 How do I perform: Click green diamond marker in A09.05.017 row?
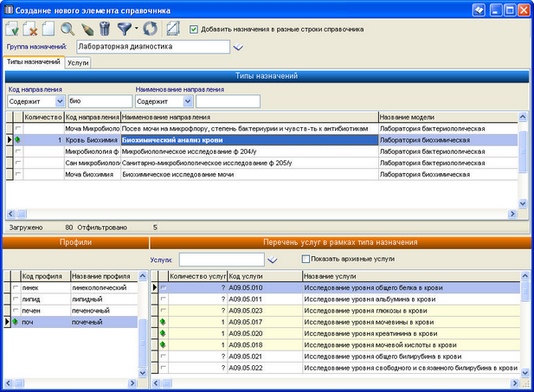point(163,322)
